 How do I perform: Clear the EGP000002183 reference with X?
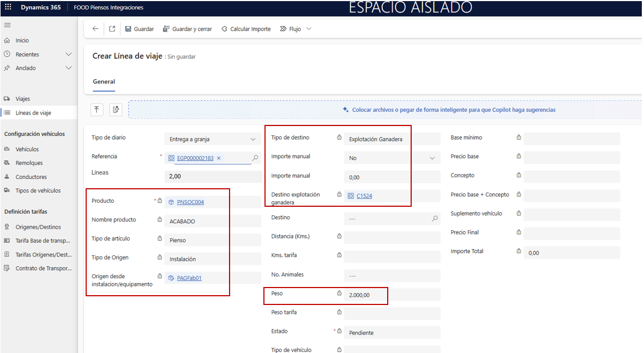click(x=219, y=158)
